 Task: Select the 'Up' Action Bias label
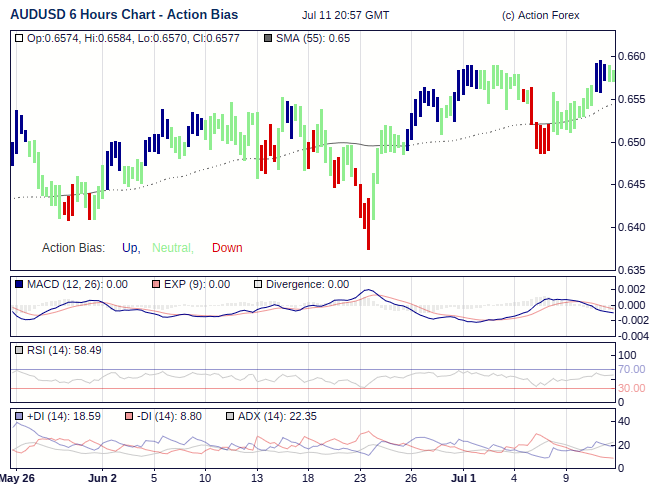tap(130, 248)
